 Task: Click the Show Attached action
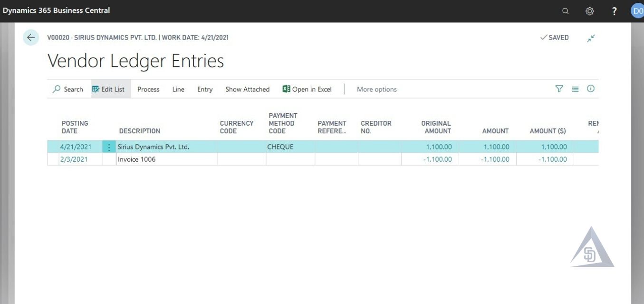point(247,89)
